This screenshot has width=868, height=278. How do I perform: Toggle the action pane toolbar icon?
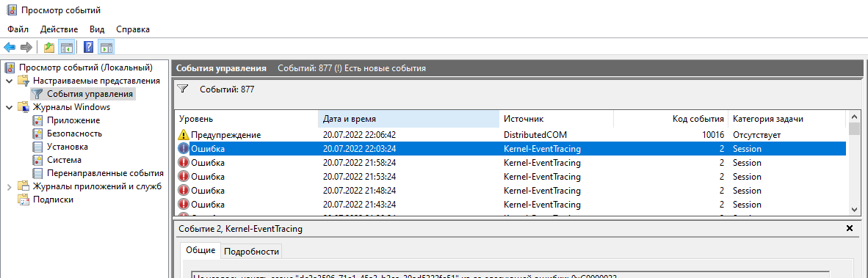coord(106,48)
